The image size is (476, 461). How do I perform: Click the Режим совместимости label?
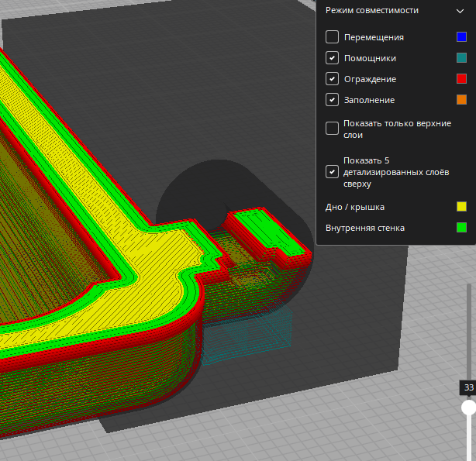[372, 10]
